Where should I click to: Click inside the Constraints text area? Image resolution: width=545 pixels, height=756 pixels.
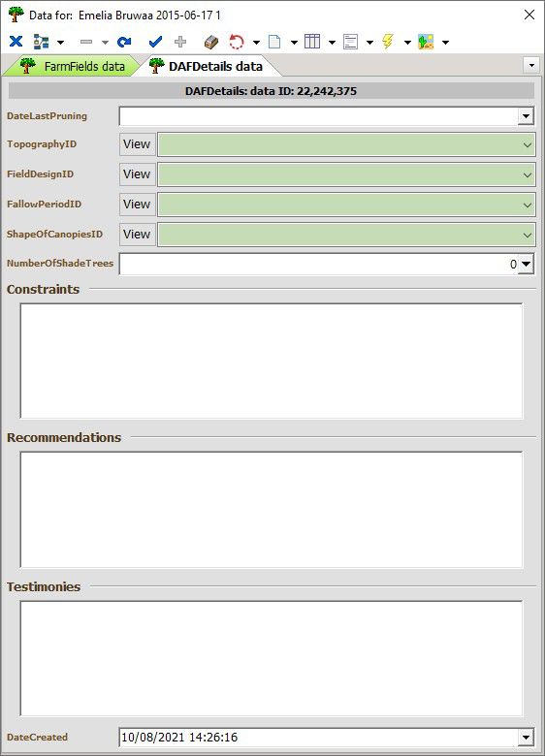coord(272,361)
